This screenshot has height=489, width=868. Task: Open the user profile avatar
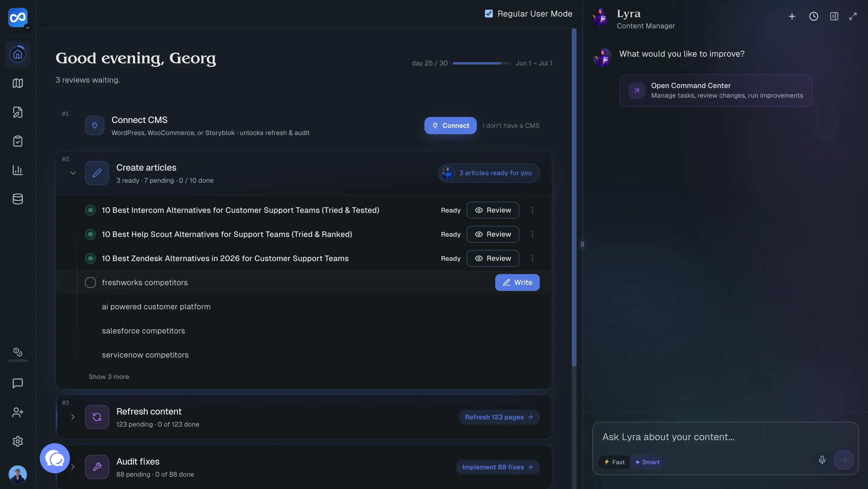[18, 474]
